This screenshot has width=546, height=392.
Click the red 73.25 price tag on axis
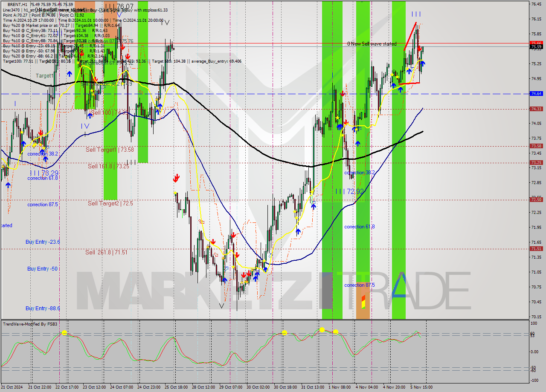click(536, 162)
